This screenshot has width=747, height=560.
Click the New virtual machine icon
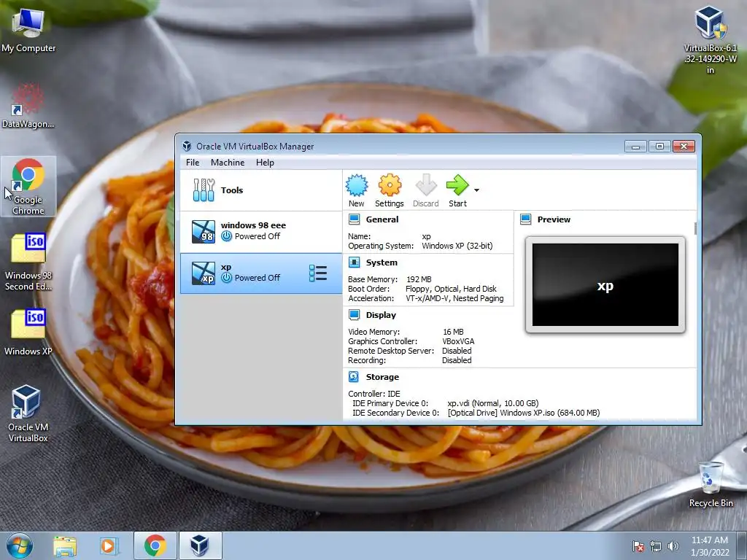356,185
